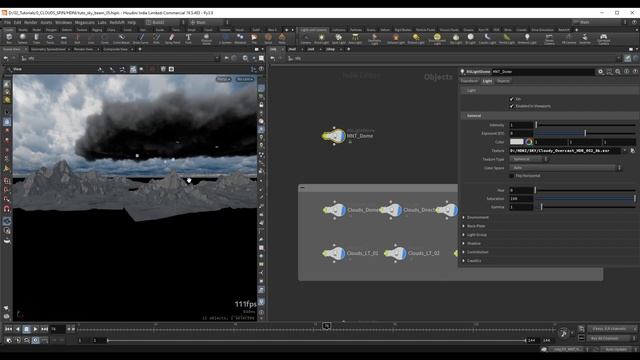640x360 pixels.
Task: Open the Redshift menu
Action: (117, 22)
